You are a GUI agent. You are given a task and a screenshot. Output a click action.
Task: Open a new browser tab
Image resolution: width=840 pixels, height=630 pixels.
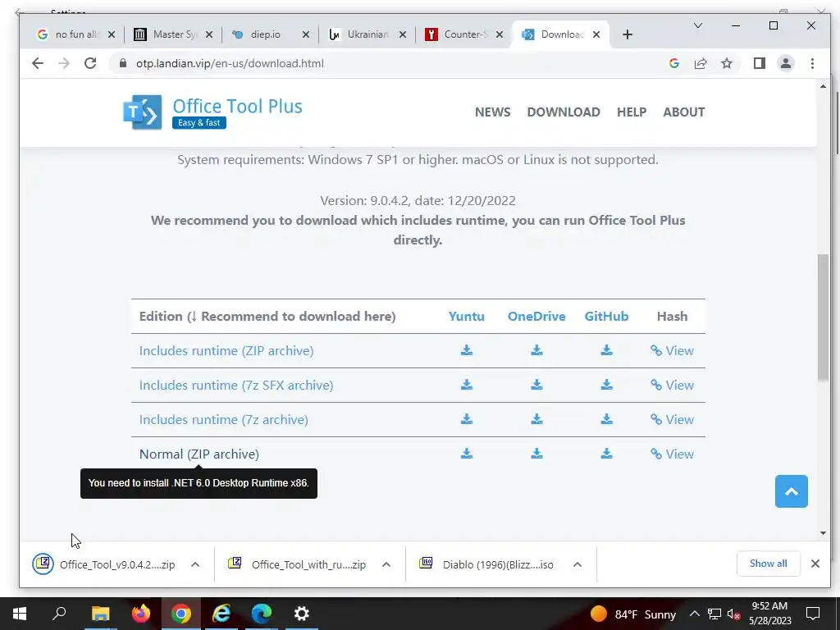628,34
